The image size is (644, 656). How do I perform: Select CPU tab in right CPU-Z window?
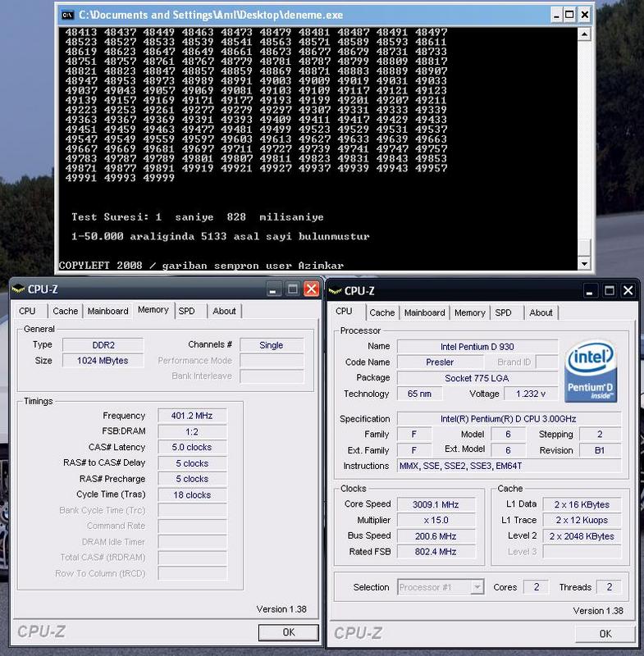click(344, 311)
